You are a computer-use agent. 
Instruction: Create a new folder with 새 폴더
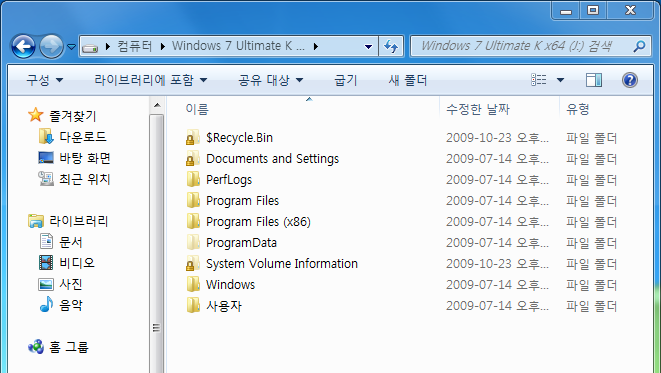click(408, 80)
